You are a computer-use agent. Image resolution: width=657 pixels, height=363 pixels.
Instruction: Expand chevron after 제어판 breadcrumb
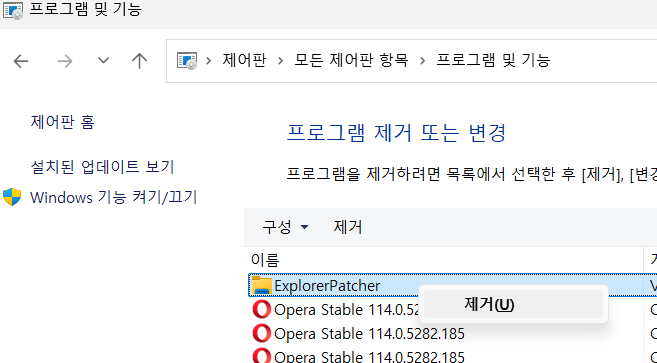pyautogui.click(x=280, y=61)
